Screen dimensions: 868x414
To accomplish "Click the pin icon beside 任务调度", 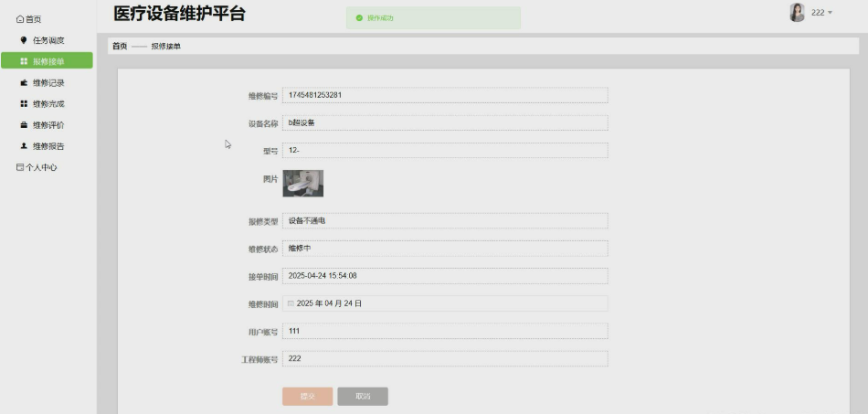I will point(23,40).
